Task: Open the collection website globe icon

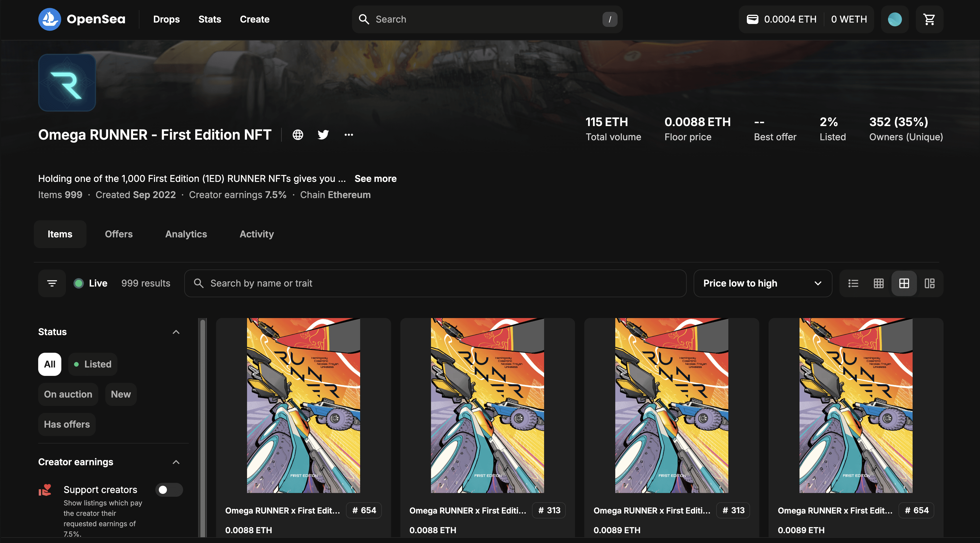Action: coord(297,135)
